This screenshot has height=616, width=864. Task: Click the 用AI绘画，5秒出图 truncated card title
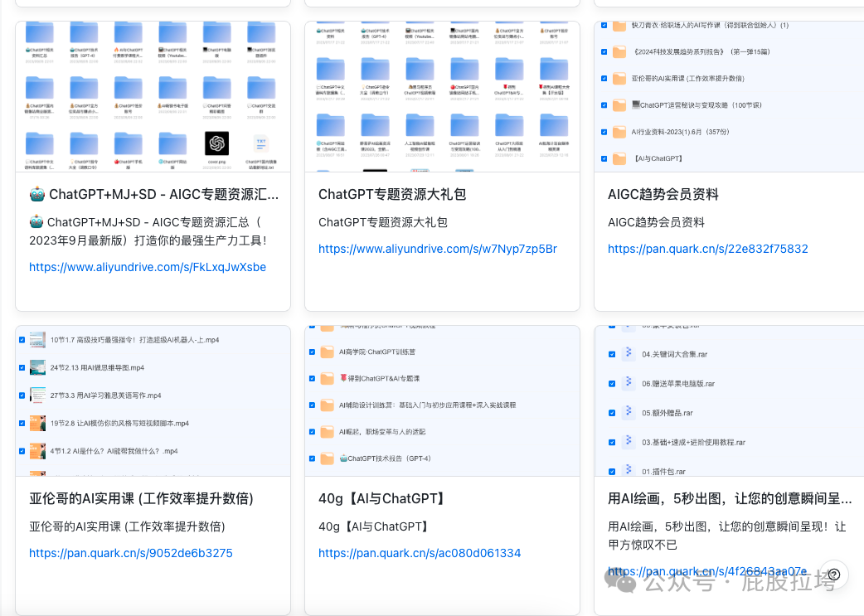coord(730,498)
